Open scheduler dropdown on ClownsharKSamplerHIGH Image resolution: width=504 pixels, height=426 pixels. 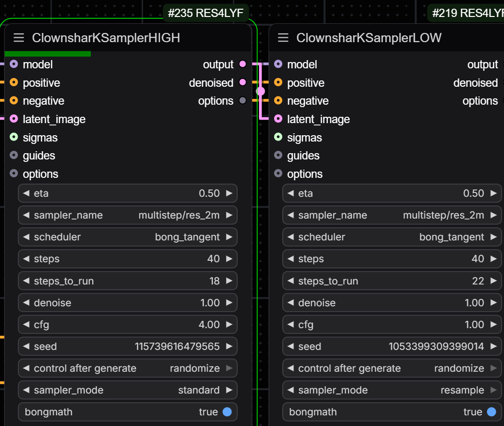pyautogui.click(x=128, y=237)
